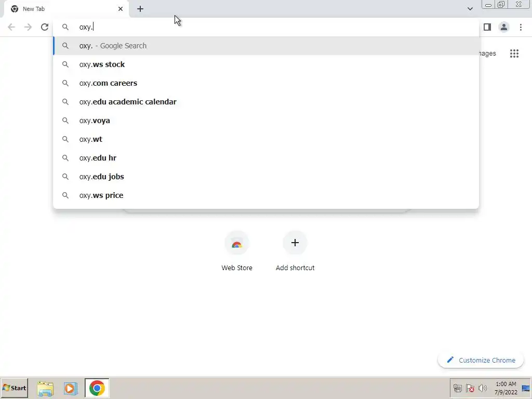Screen dimensions: 532x399
Task: Open a new tab with plus icon
Action: coord(140,9)
